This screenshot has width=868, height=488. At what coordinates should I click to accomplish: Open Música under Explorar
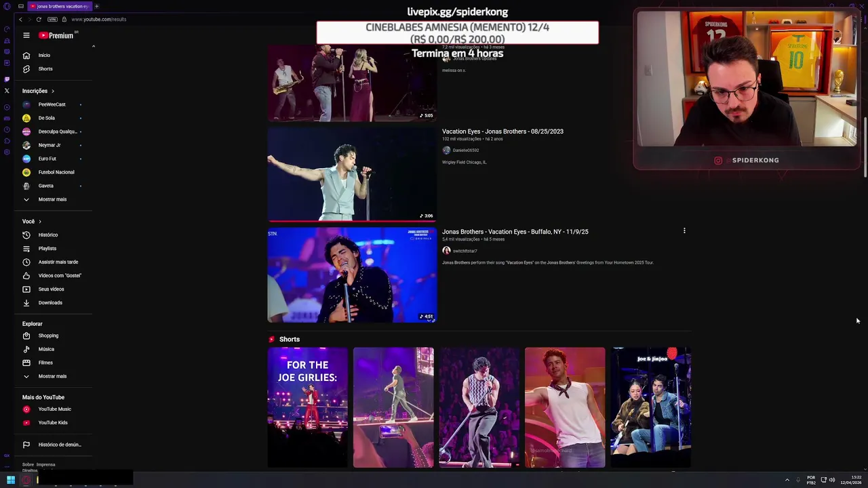tap(46, 349)
